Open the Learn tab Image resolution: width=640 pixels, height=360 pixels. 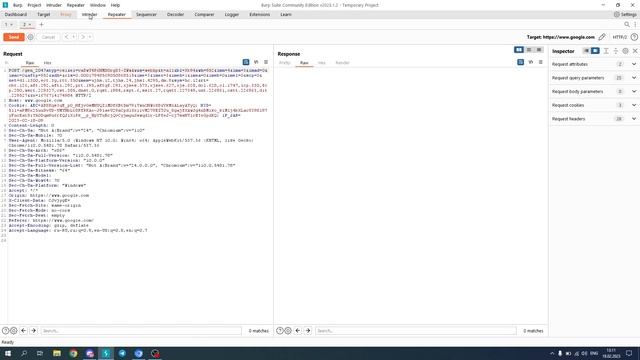[x=286, y=14]
